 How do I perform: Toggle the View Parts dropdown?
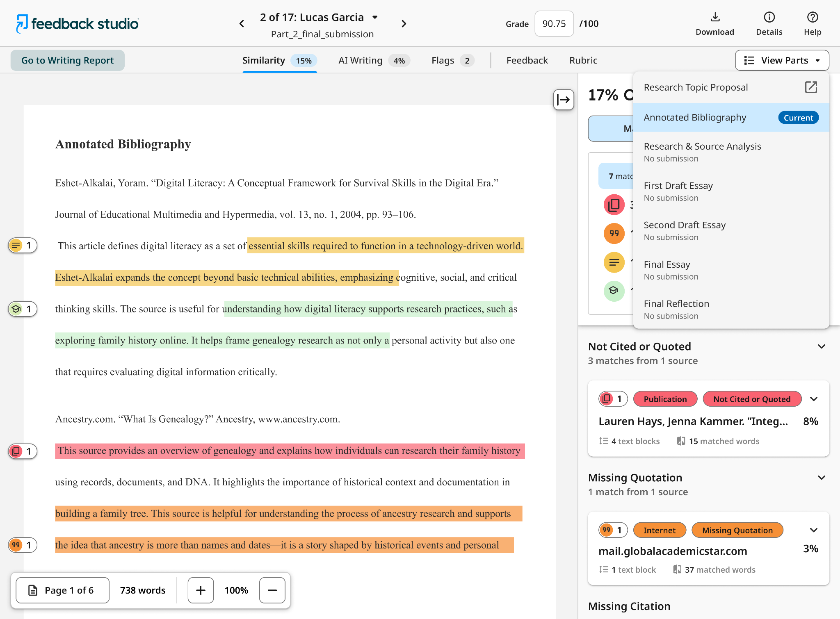[x=782, y=60]
